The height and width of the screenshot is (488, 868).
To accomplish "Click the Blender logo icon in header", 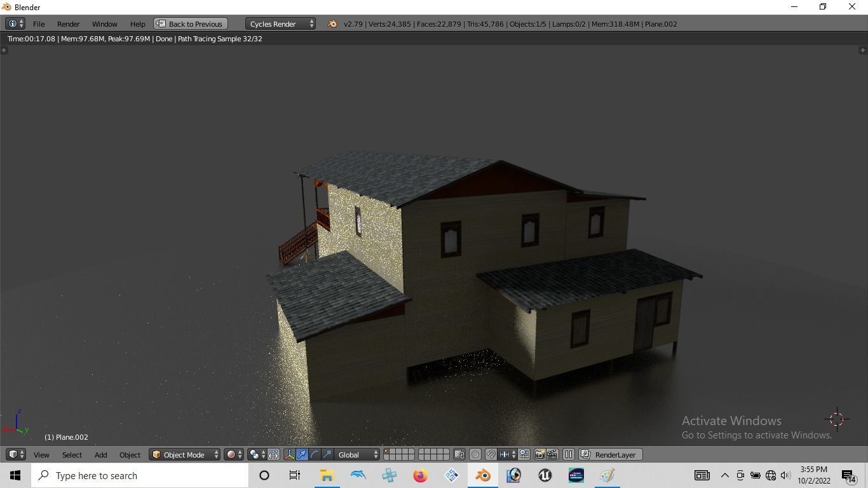I will tap(332, 24).
